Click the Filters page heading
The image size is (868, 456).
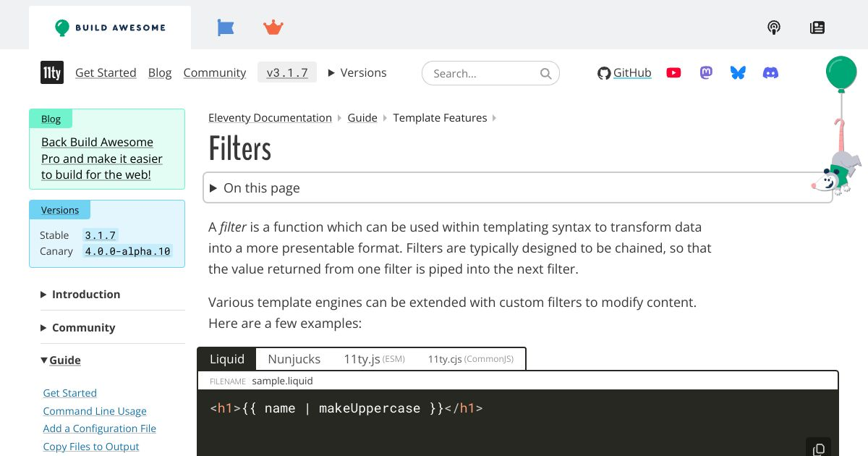239,148
